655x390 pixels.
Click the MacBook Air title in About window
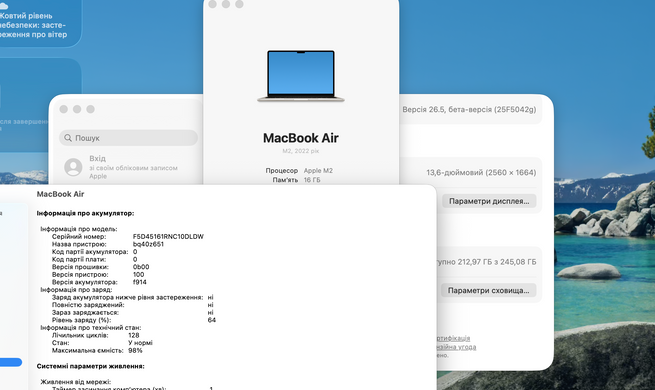coord(301,138)
